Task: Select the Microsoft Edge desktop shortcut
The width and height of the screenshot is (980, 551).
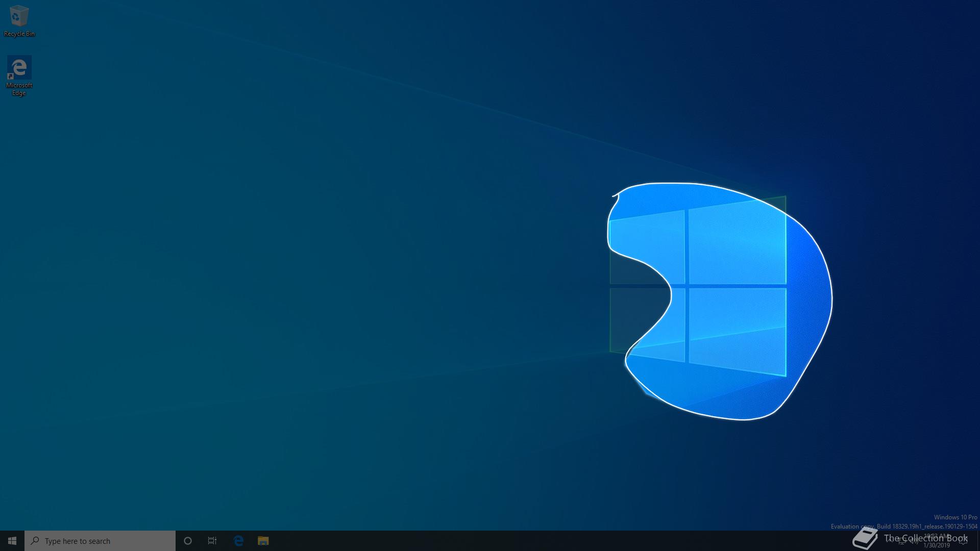Action: coord(19,76)
